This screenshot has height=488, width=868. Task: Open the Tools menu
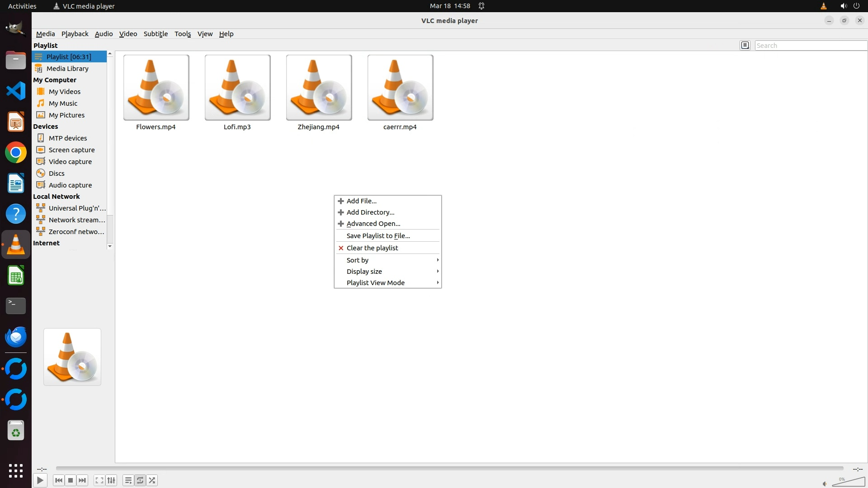(x=183, y=34)
